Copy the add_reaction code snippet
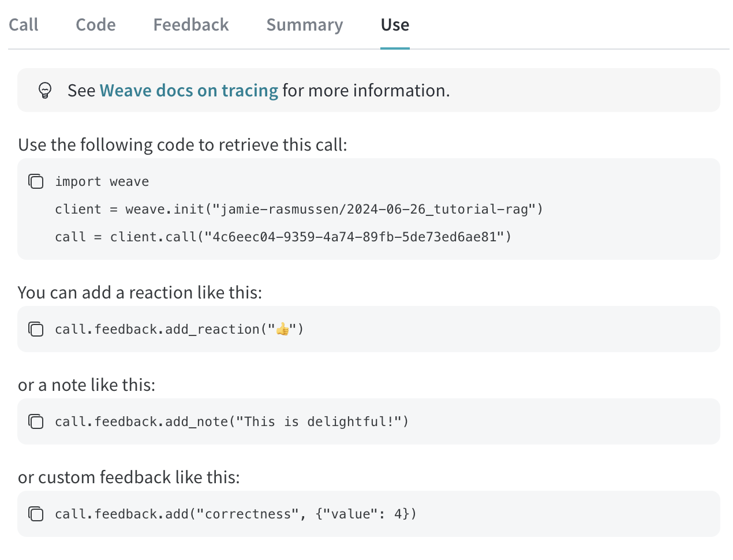733x560 pixels. (x=36, y=329)
